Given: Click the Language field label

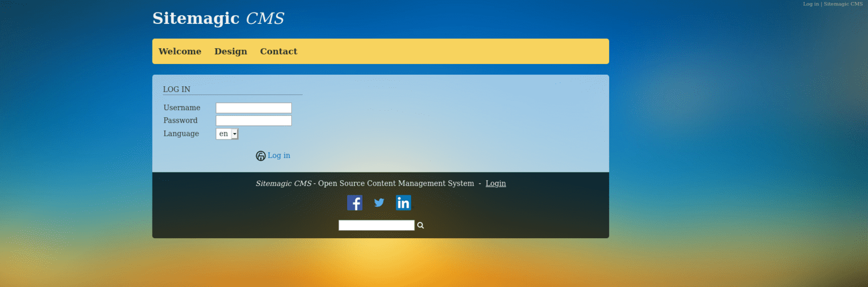Looking at the screenshot, I should [181, 134].
